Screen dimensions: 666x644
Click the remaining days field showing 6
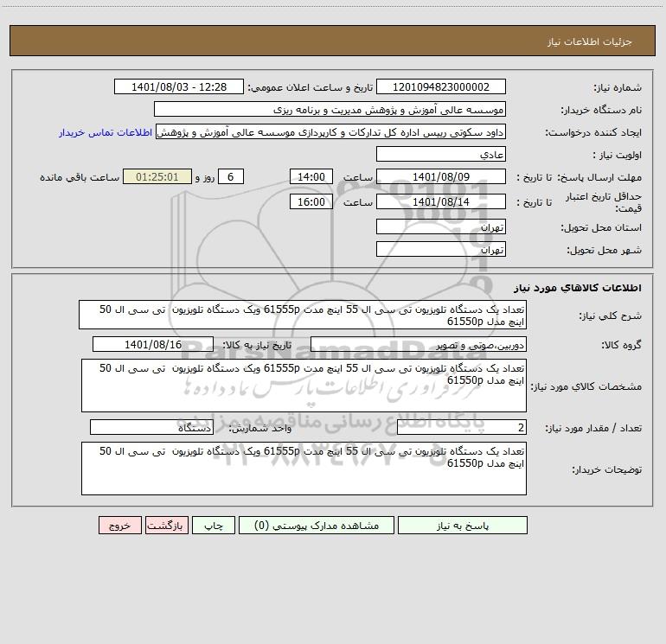(x=231, y=176)
